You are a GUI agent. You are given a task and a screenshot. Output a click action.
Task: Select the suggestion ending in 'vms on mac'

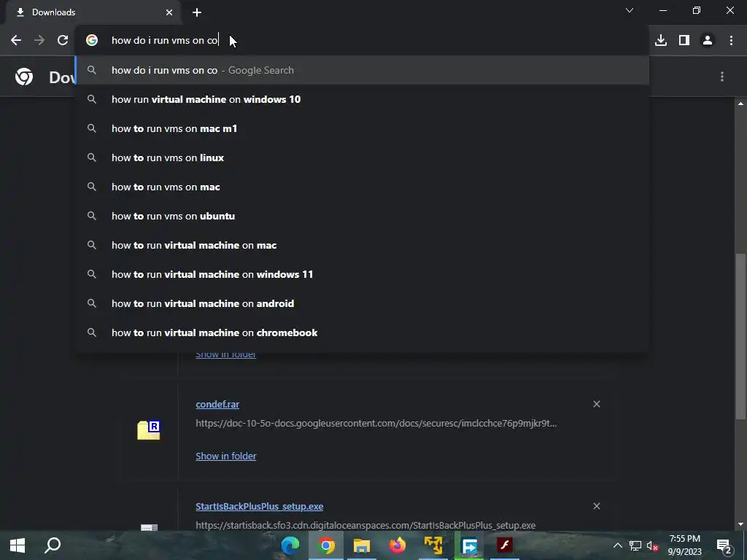362,187
